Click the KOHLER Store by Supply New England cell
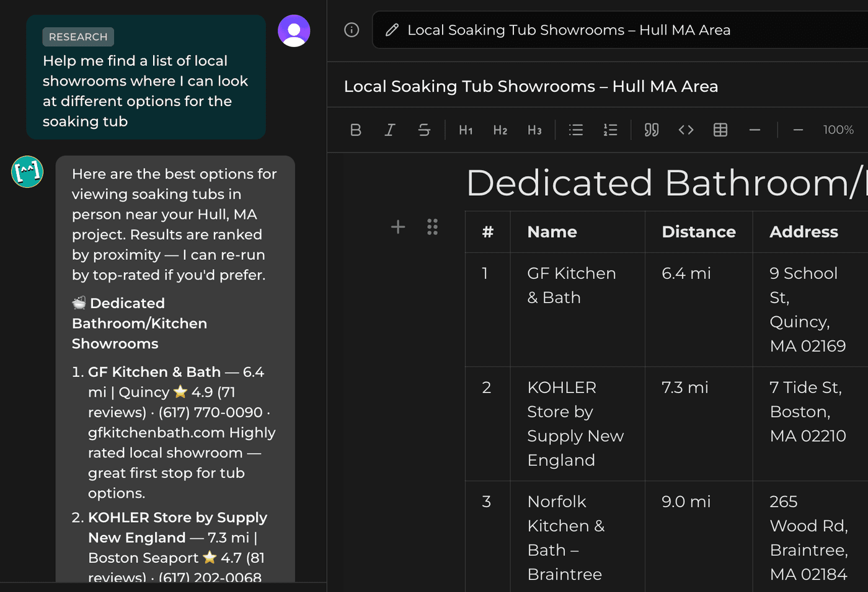 [x=578, y=423]
